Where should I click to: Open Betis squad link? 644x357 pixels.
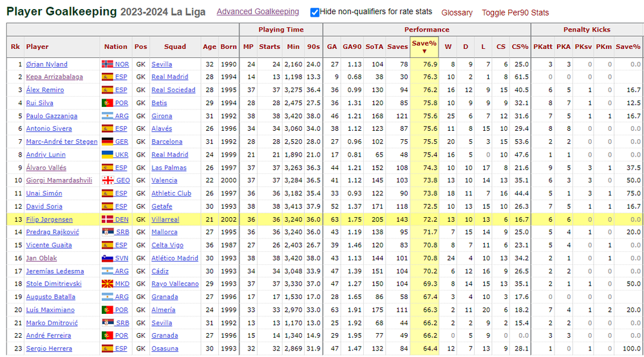point(159,103)
